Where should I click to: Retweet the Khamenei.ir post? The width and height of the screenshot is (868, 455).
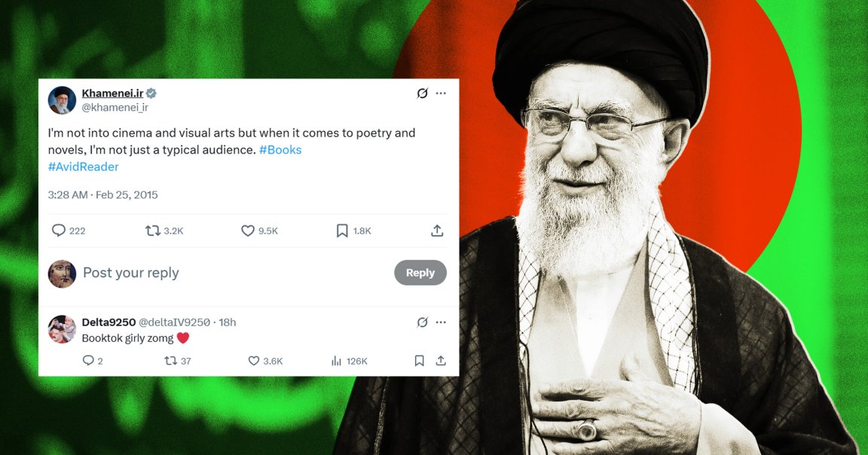click(153, 231)
